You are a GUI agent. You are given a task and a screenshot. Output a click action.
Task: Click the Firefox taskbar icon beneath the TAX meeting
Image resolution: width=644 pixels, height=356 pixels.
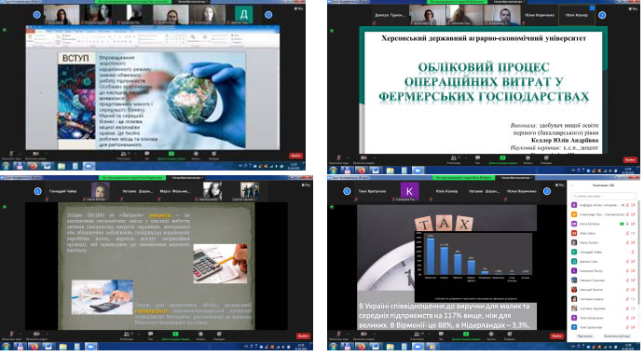coord(362,347)
